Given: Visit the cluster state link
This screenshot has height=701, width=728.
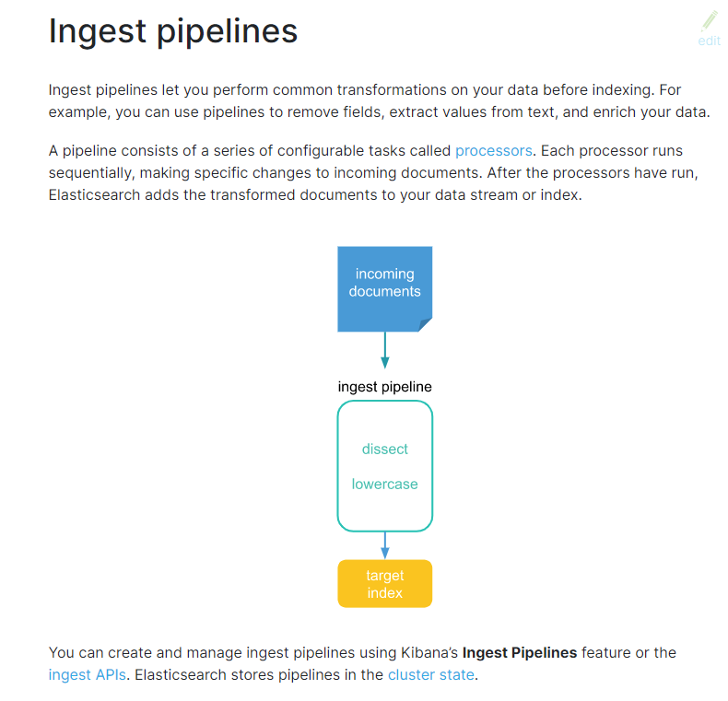Looking at the screenshot, I should 431,674.
